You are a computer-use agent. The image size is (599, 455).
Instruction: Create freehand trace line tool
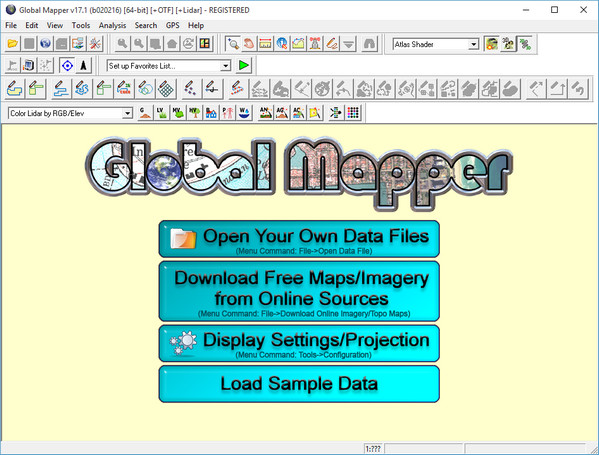click(x=82, y=89)
